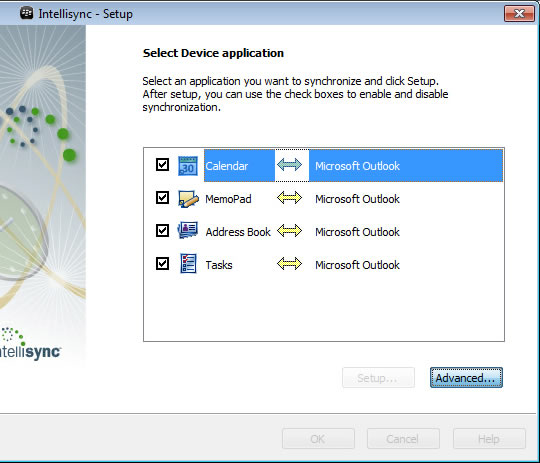Select the Calendar row label
The height and width of the screenshot is (463, 540).
[x=227, y=166]
